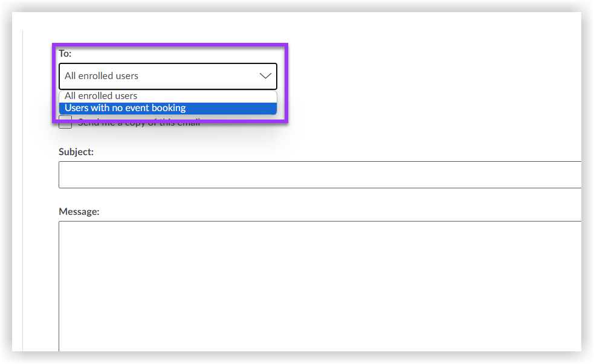Click the label above the message body box

point(79,212)
